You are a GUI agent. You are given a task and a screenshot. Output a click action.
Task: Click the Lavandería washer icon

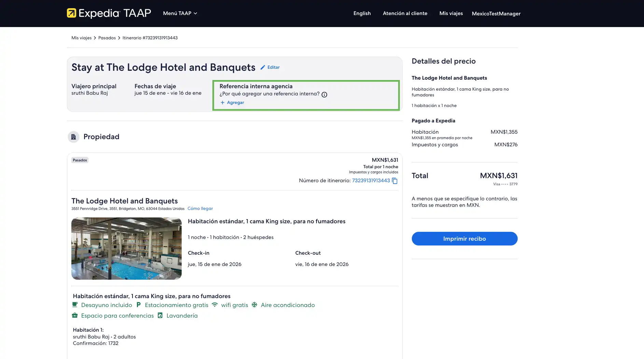(x=160, y=315)
